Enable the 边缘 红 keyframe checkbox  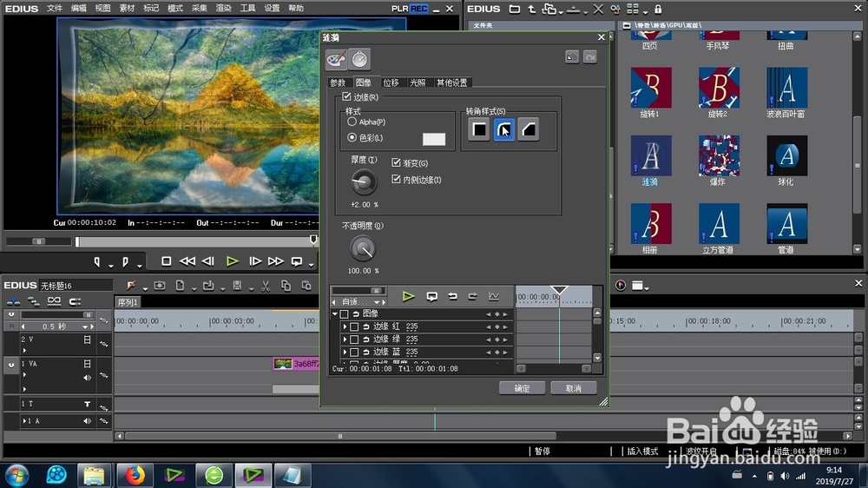354,326
